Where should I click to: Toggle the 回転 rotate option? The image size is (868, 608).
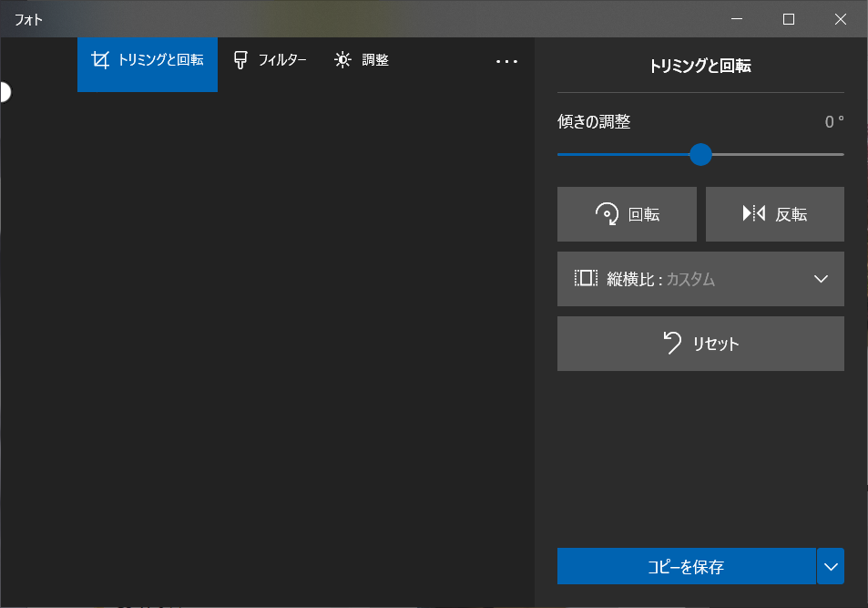pos(627,213)
